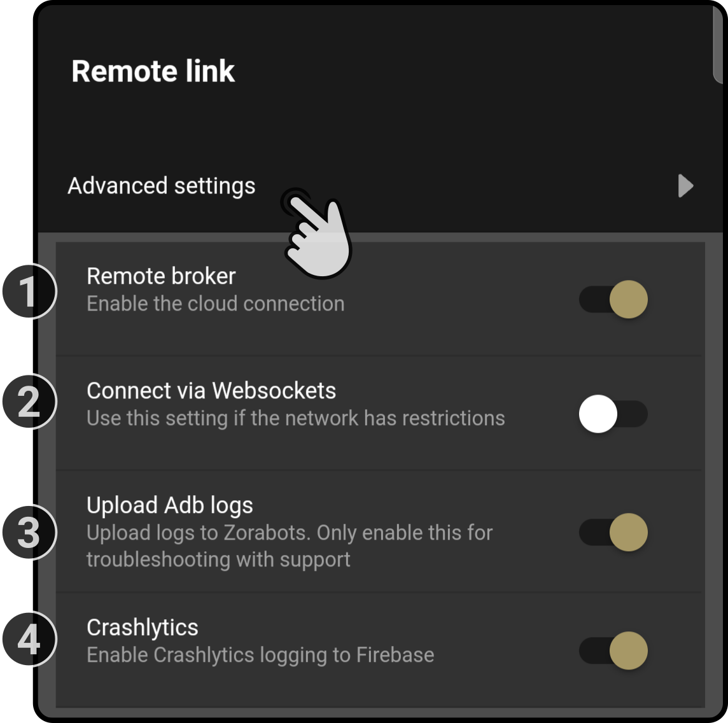Click the vertical scrollbar thumb at top right
Screen dimensions: 728x723
[x=718, y=43]
